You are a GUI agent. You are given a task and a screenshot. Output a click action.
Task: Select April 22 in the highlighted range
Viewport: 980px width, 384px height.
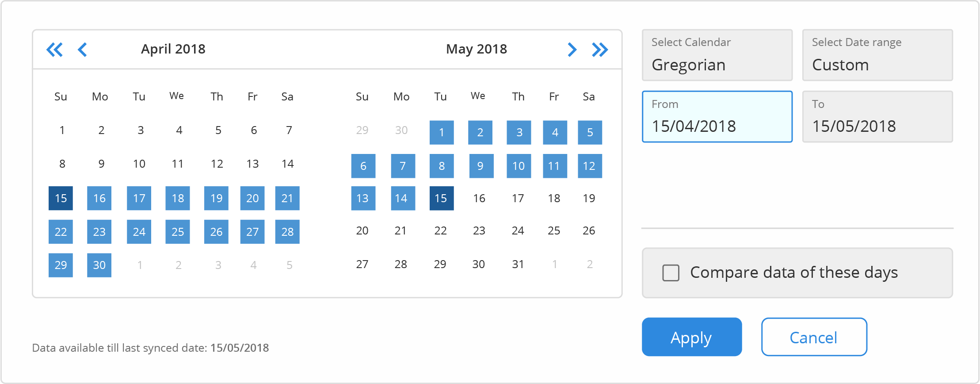point(61,231)
